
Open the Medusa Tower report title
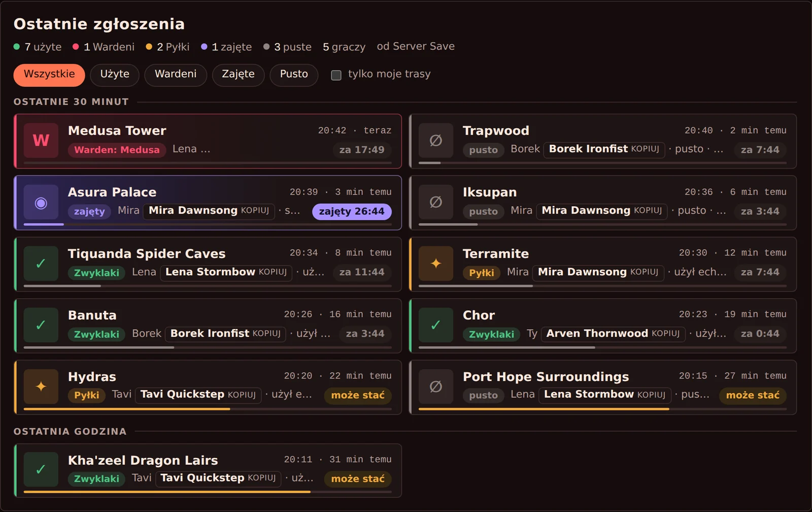[x=117, y=131]
